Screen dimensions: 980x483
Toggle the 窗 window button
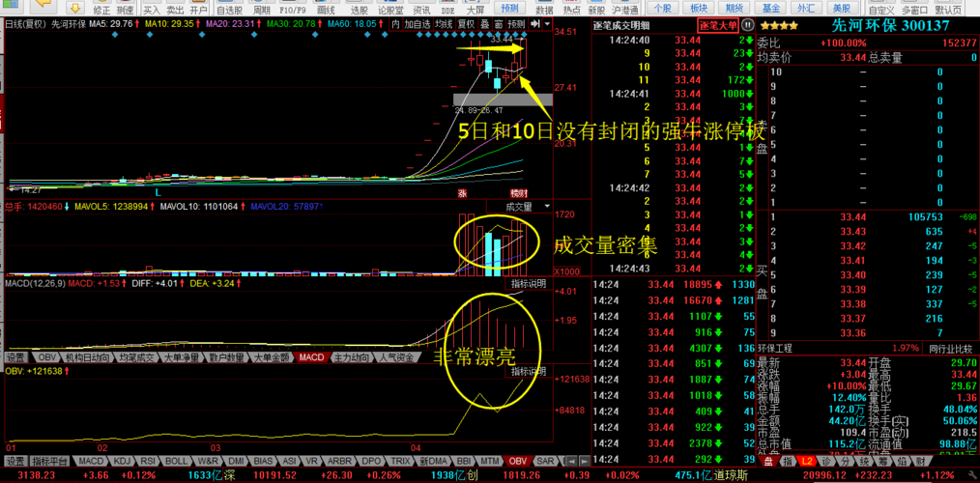499,24
